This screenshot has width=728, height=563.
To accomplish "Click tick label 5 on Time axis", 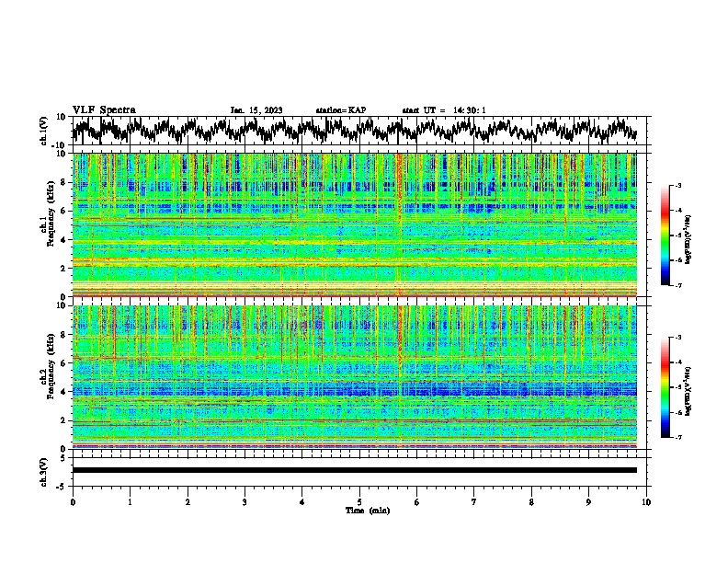I will [359, 502].
